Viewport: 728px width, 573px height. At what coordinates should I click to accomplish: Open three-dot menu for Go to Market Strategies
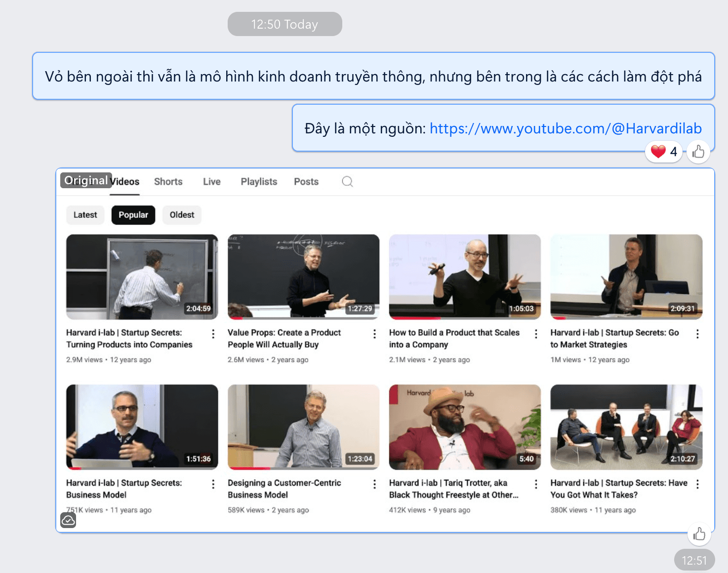click(x=697, y=334)
